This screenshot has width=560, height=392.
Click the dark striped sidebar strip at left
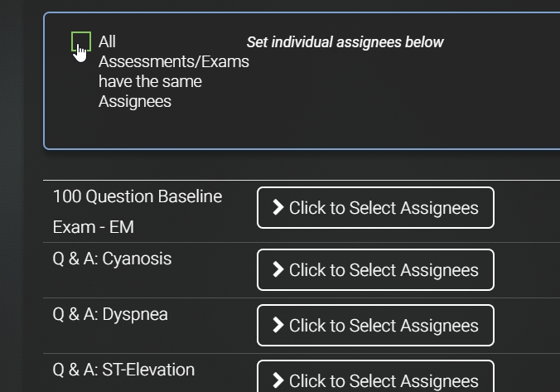[x=12, y=196]
